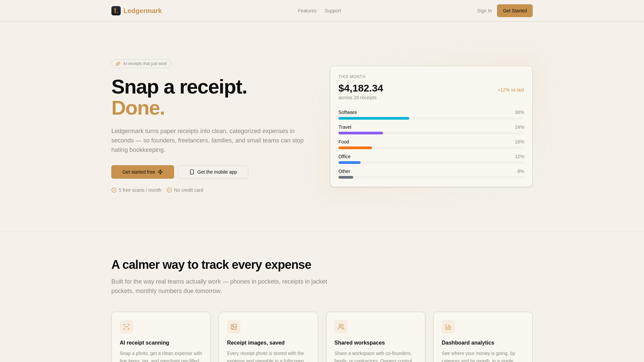Click the Sign In link
The height and width of the screenshot is (362, 644).
484,11
